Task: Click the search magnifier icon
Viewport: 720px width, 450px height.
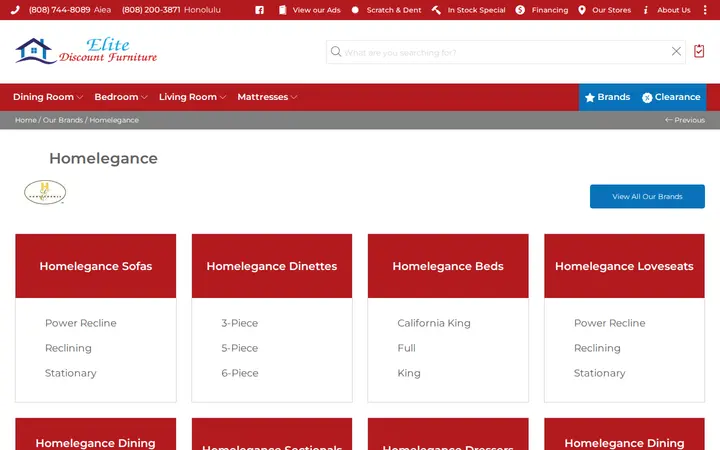Action: (x=336, y=52)
